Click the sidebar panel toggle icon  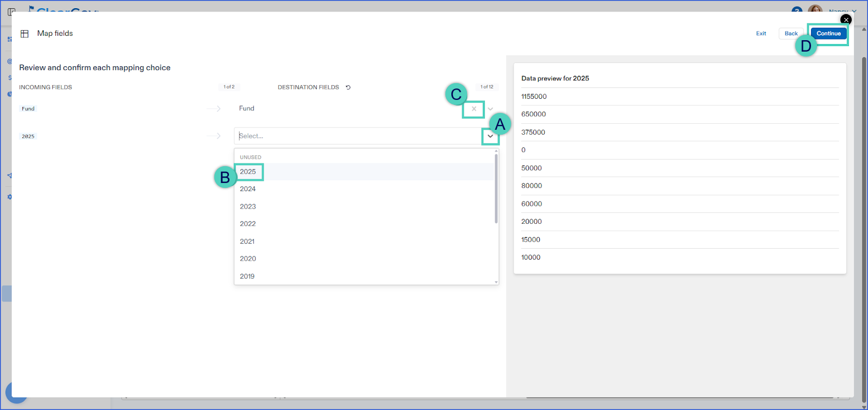[x=11, y=11]
